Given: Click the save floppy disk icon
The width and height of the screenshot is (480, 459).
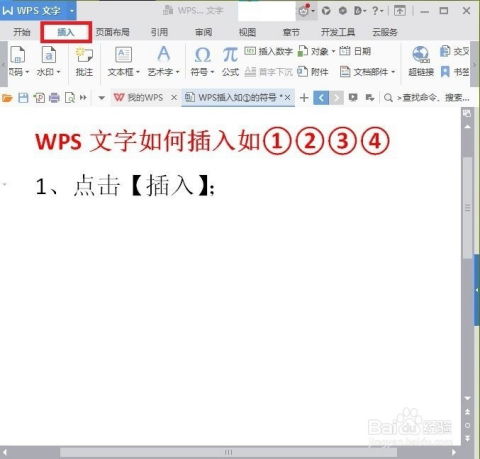Looking at the screenshot, I should pos(23,98).
